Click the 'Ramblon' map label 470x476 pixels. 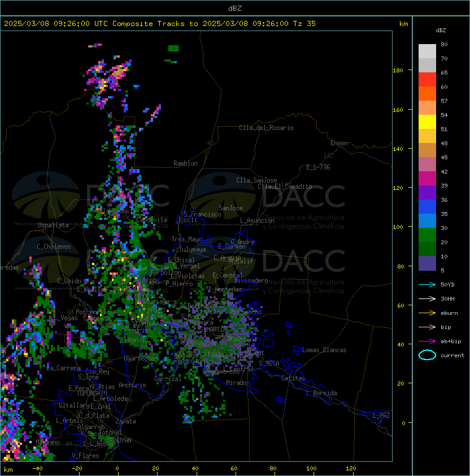[185, 163]
